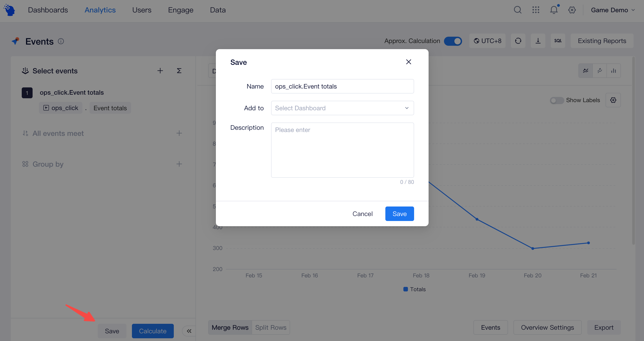Save the report in the dialog
The height and width of the screenshot is (341, 644).
pos(399,214)
